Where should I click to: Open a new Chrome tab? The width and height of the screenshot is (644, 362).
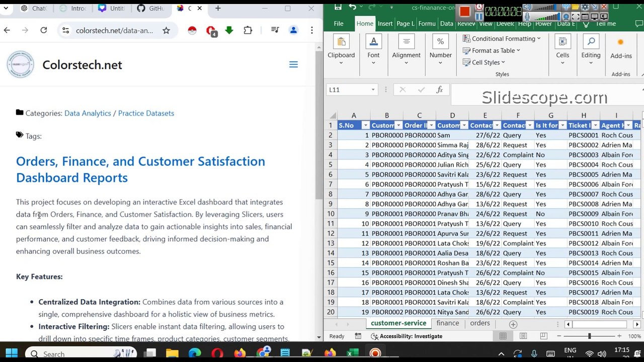pos(218,9)
